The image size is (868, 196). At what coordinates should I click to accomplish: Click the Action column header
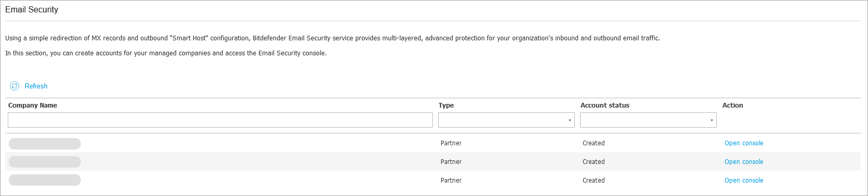pos(733,105)
